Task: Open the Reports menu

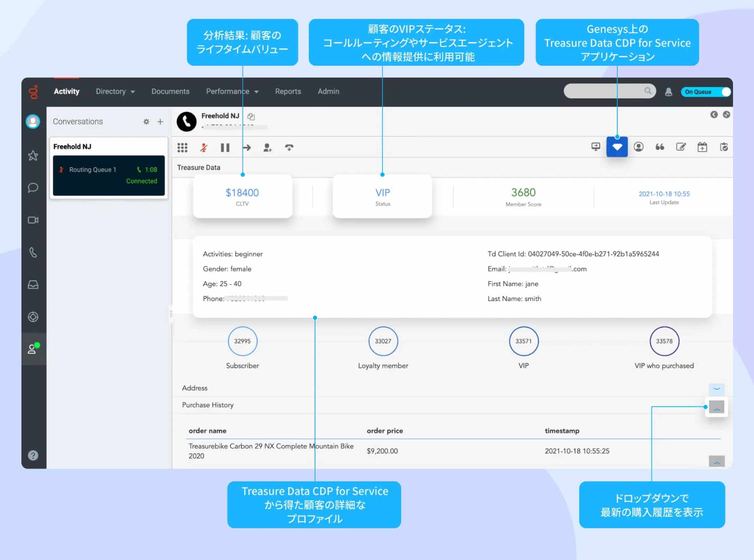Action: [288, 91]
